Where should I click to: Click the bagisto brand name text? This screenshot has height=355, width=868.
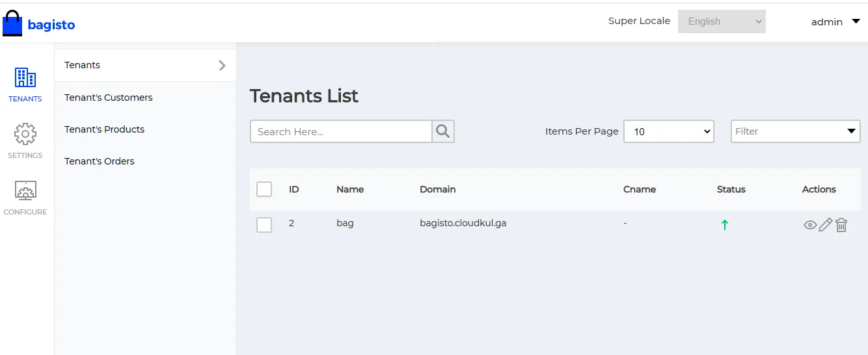click(x=51, y=25)
